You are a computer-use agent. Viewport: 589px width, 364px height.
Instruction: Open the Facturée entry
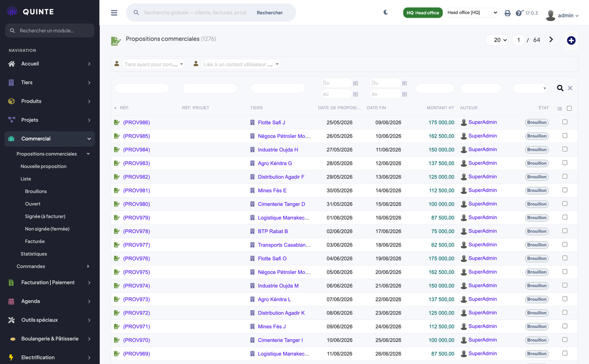(35, 241)
